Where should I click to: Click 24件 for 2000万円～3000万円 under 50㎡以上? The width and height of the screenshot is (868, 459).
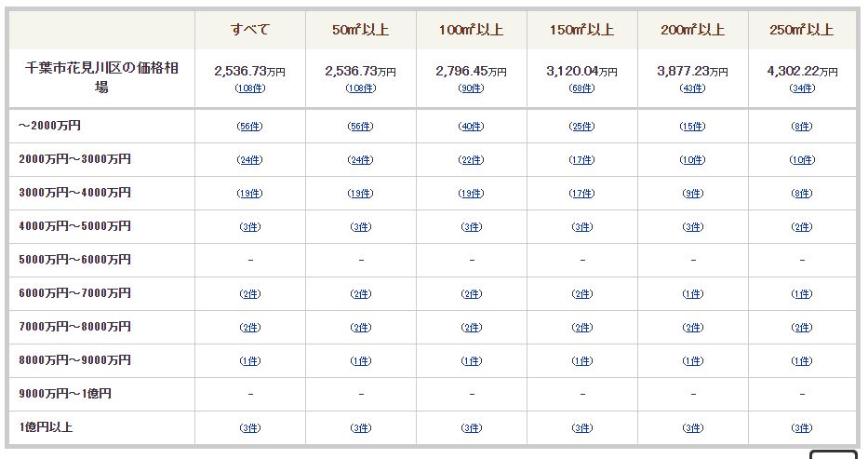(x=360, y=160)
